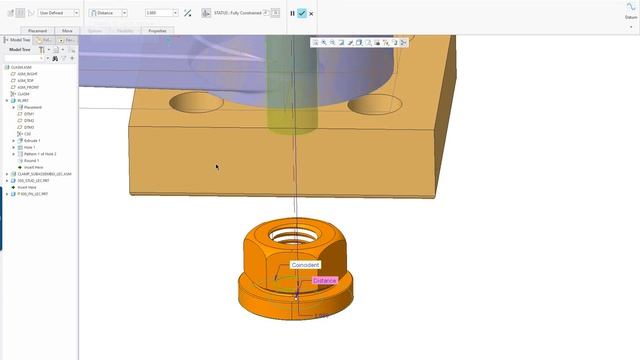Screen dimensions: 640x360
Task: Open the Model Tree settings tool menu
Action: pyautogui.click(x=42, y=50)
